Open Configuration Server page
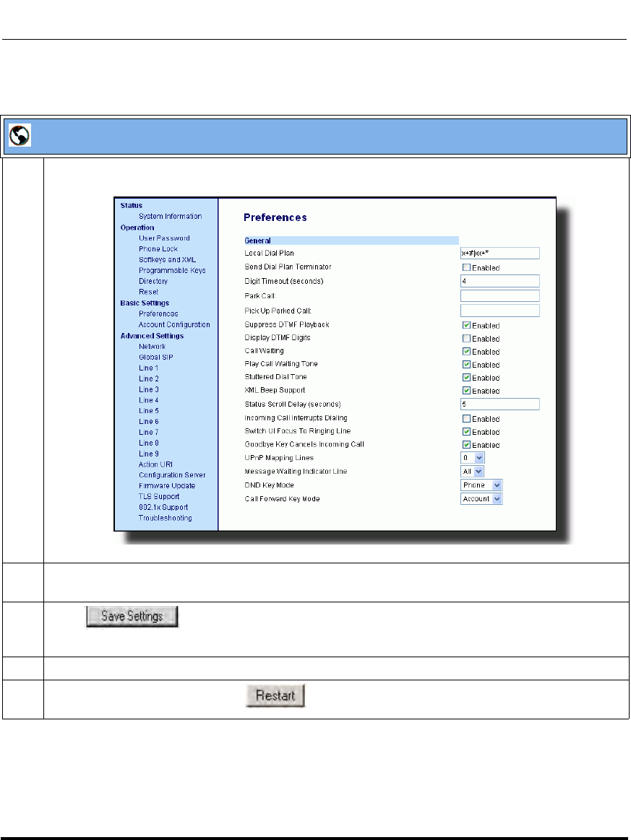631x840 pixels. 172,475
